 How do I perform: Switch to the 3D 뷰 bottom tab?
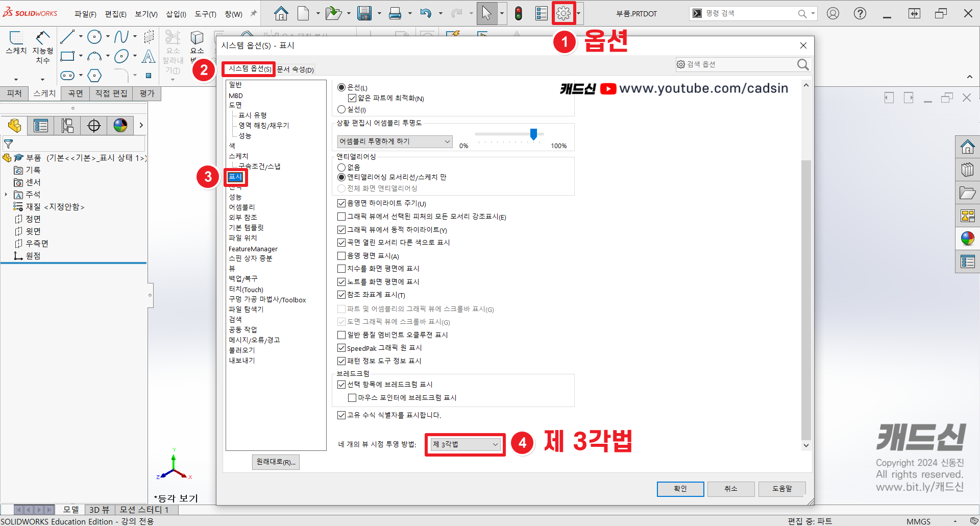(x=99, y=510)
